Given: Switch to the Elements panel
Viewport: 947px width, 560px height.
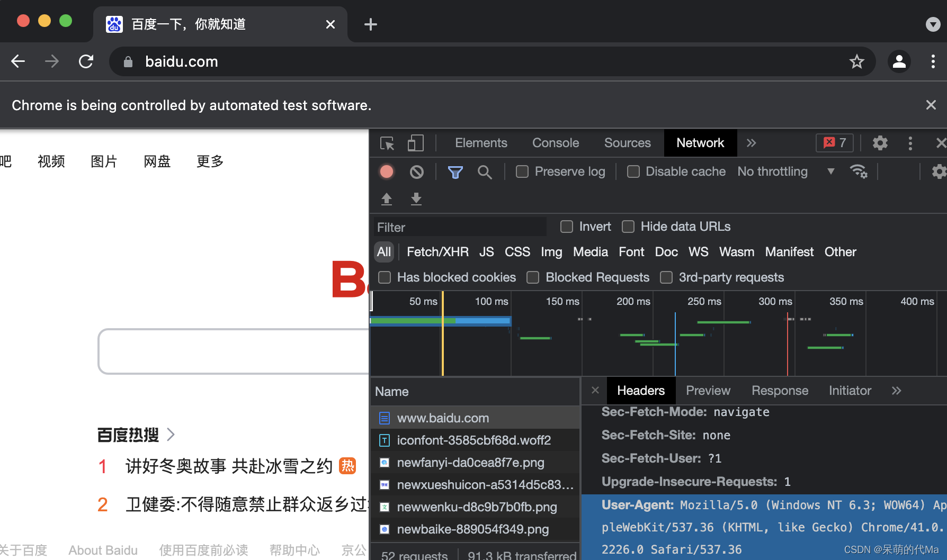Looking at the screenshot, I should pos(481,143).
